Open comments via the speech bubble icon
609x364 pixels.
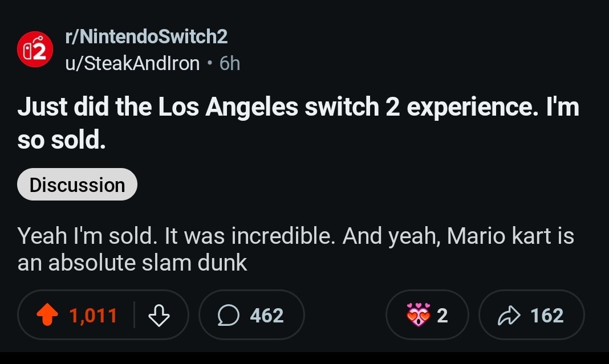(230, 315)
